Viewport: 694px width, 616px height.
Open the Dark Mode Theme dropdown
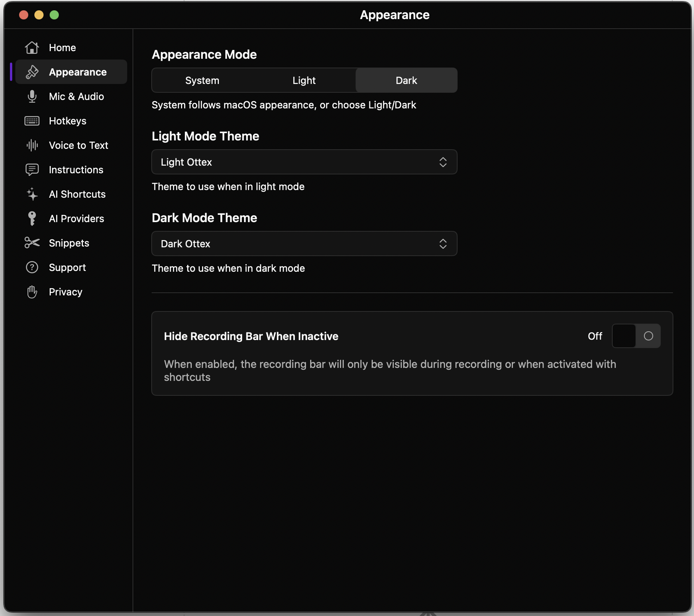click(304, 243)
